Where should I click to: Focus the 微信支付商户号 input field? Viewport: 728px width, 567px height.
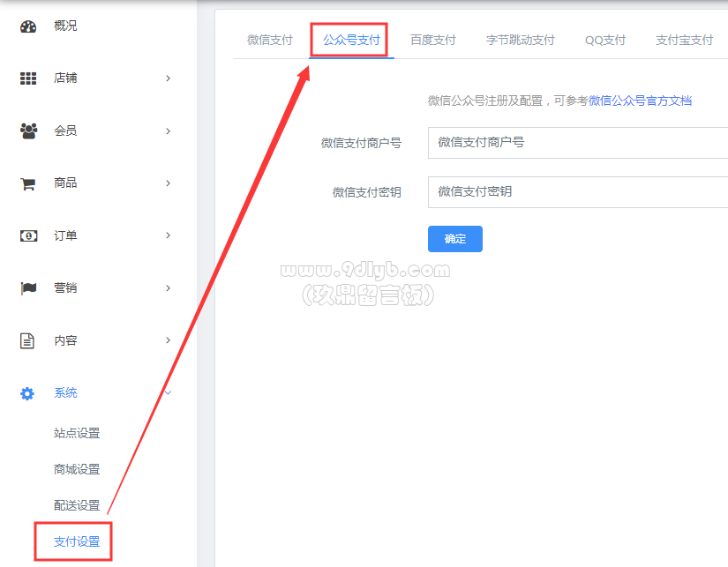coord(578,142)
